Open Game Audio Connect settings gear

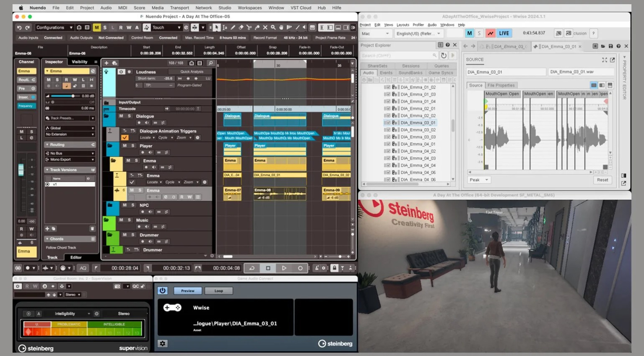pos(162,343)
